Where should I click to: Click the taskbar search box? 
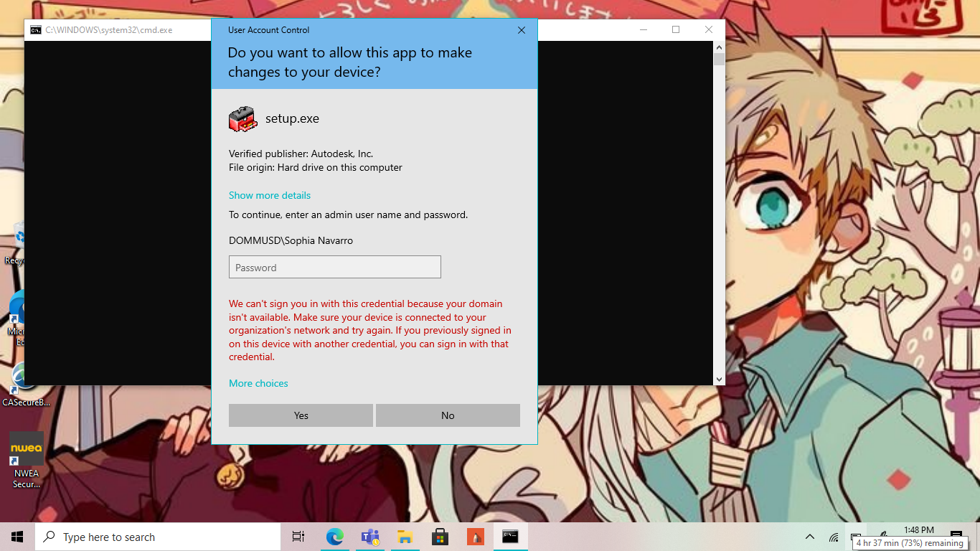click(x=158, y=537)
